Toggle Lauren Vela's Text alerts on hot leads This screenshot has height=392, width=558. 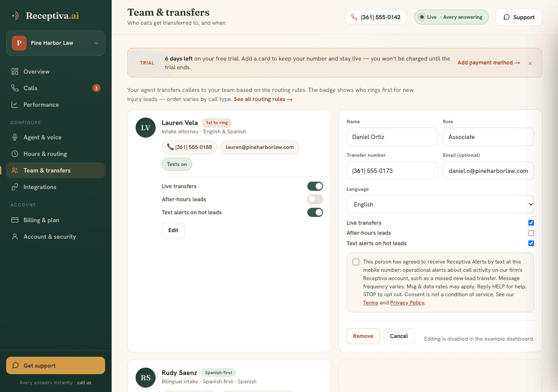(x=315, y=213)
